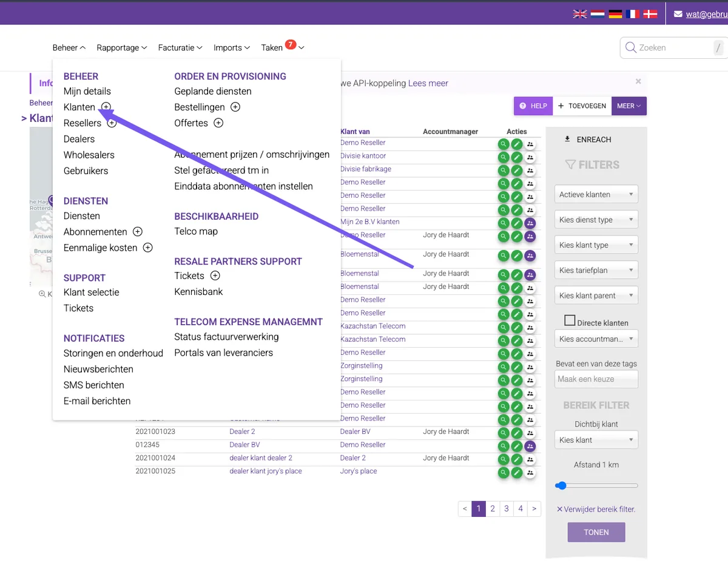Click the Afstand distance slider
Viewport: 728px width, 574px height.
click(596, 485)
